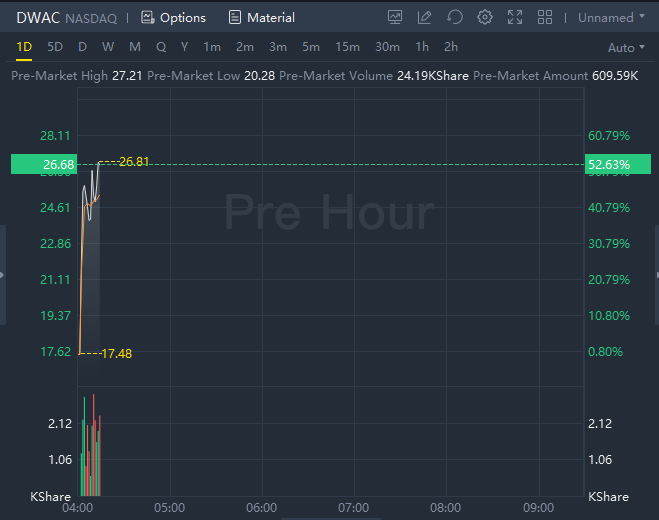The image size is (659, 520).
Task: Switch to 2m interval
Action: (x=245, y=47)
